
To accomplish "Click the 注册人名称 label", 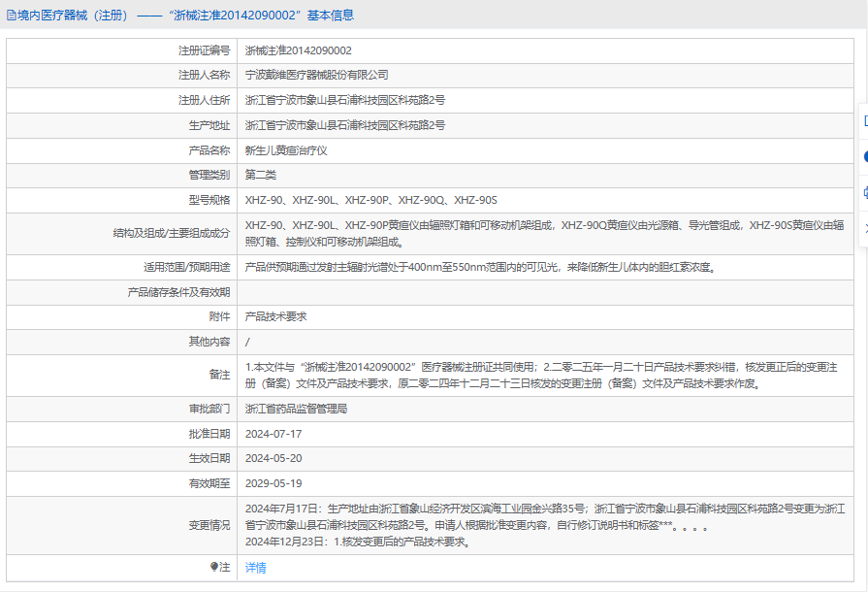I will [x=205, y=75].
